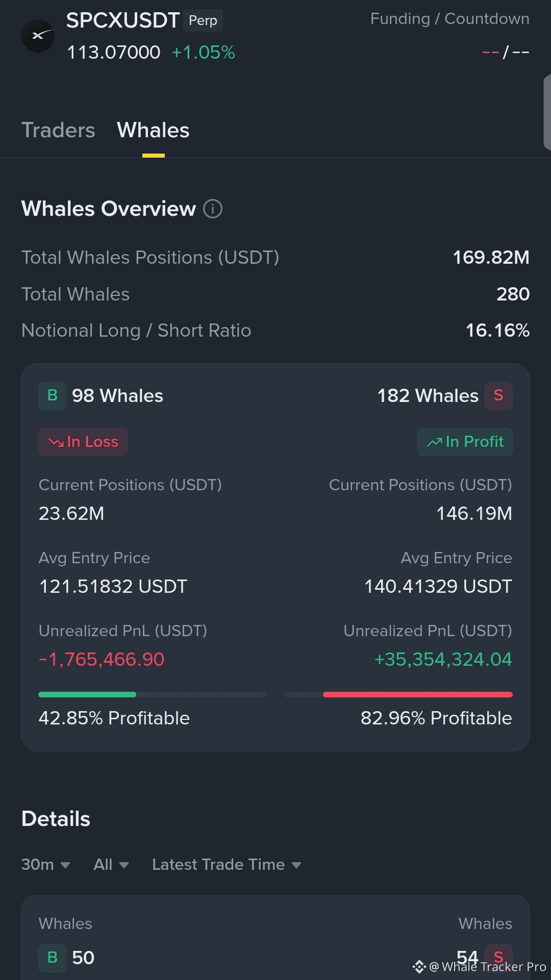
Task: Tap the red S sell badge near 182 Whales
Action: [x=498, y=396]
